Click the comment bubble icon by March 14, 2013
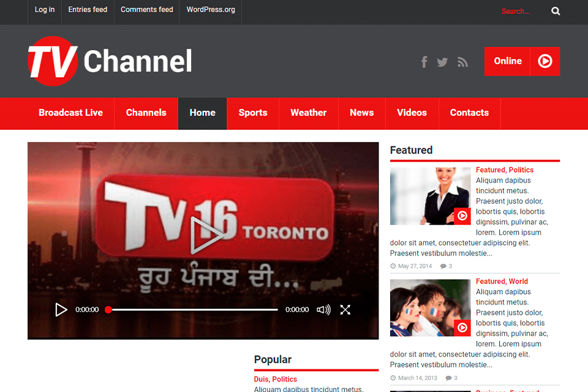Screen dimensions: 588x392 coord(448,378)
